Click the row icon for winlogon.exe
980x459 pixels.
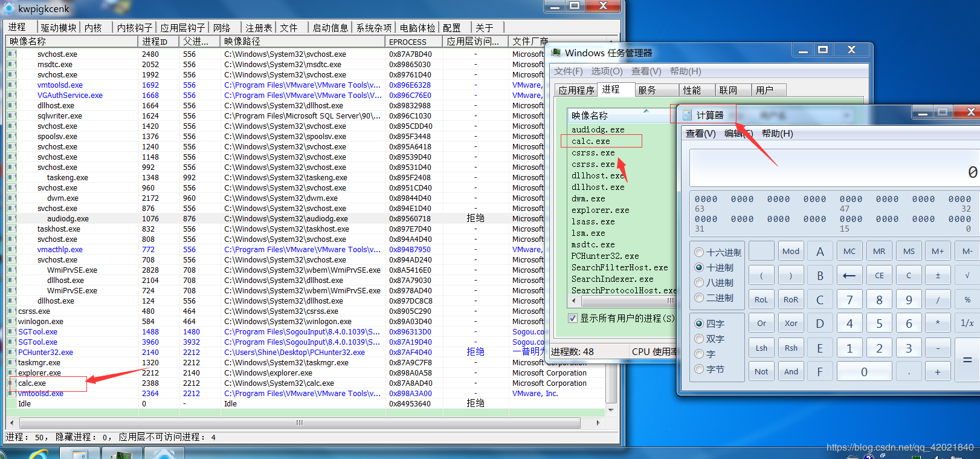point(11,322)
